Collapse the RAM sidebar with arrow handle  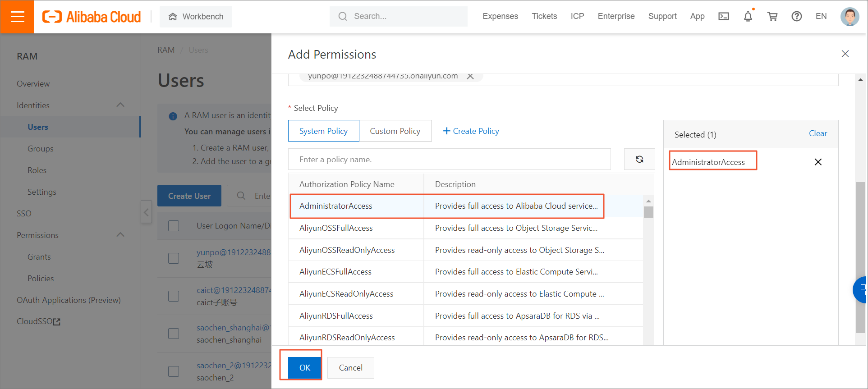146,212
